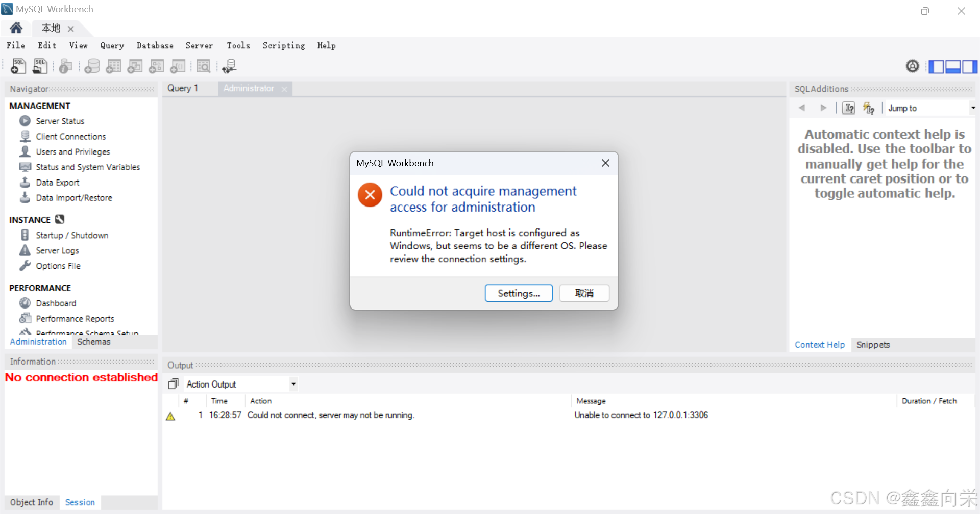The image size is (980, 514).
Task: Create new table toolbar icon
Action: [113, 66]
